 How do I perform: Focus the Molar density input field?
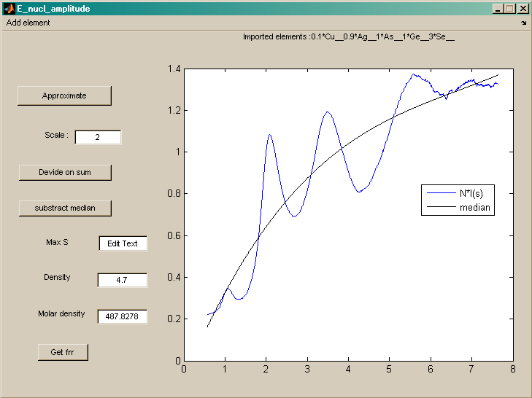tap(122, 316)
